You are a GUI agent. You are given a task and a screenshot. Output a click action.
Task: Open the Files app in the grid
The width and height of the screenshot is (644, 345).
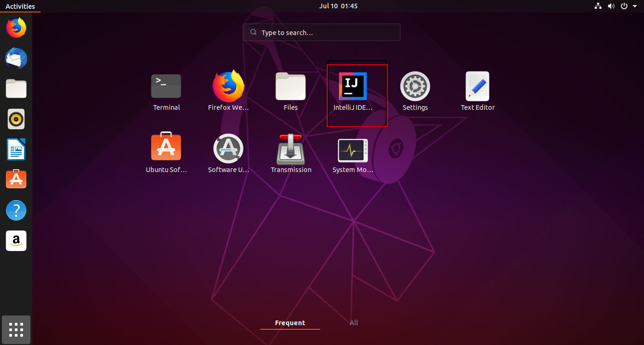(291, 87)
